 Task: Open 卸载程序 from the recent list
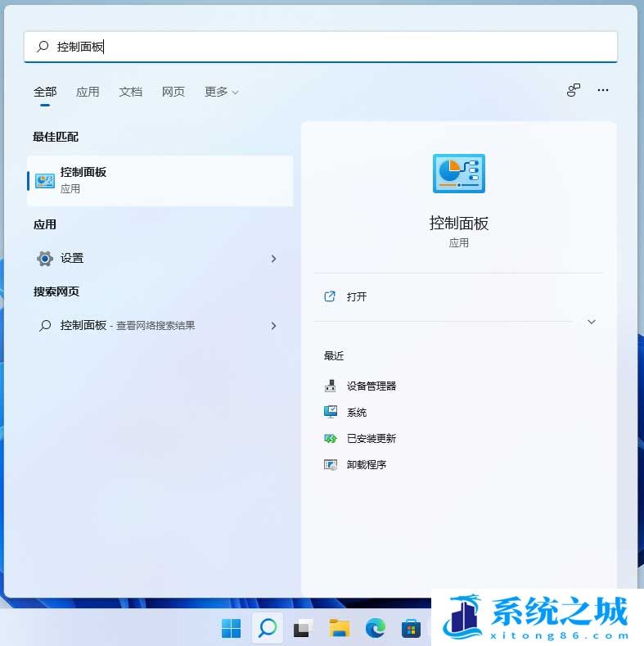pos(366,465)
